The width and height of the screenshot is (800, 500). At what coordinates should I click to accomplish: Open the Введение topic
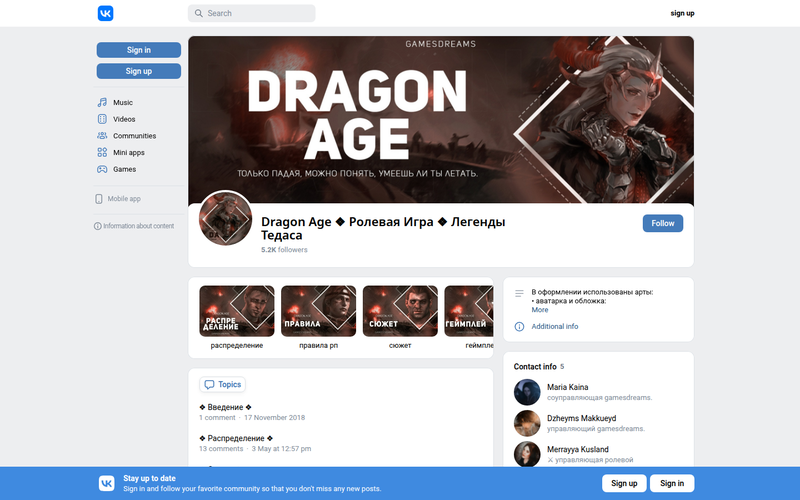pyautogui.click(x=225, y=407)
